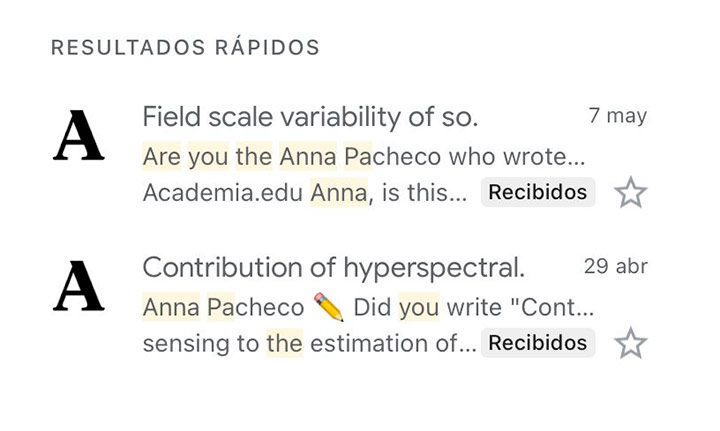This screenshot has height=431, width=720.
Task: Click the Recibidos label on the 29 abr email
Action: pos(538,343)
